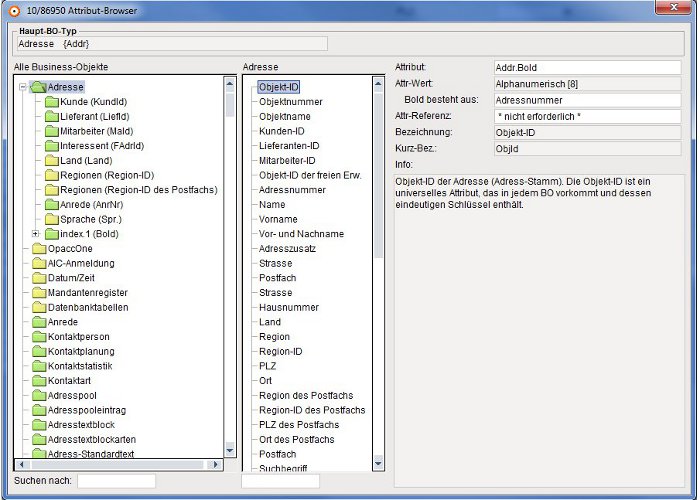The height and width of the screenshot is (500, 700).
Task: Click left arrow of horizontal tree scrollbar
Action: point(21,465)
